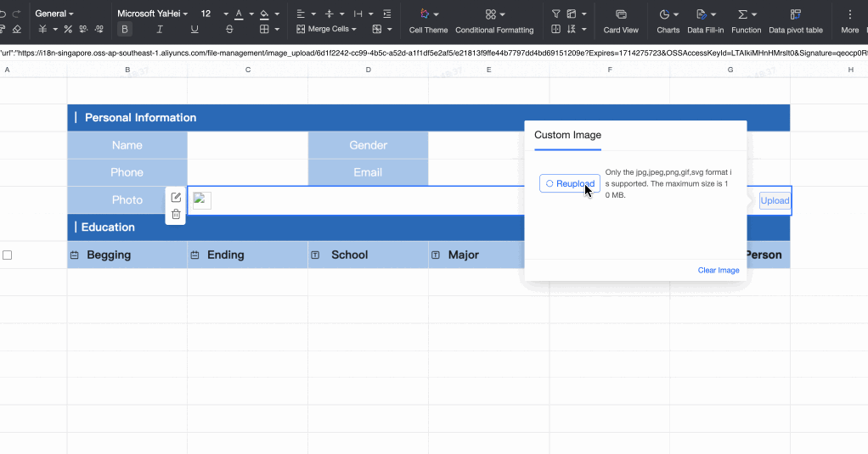Viewport: 868px width, 454px height.
Task: Toggle Bold formatting
Action: [x=125, y=30]
